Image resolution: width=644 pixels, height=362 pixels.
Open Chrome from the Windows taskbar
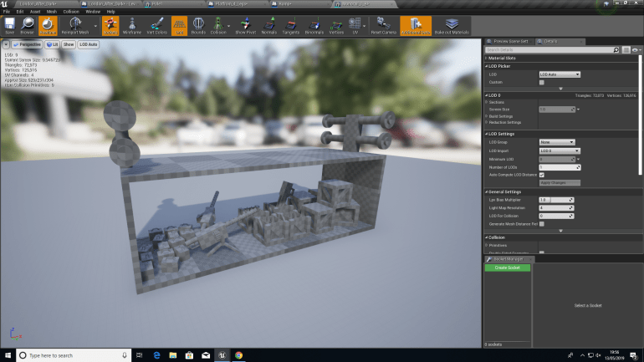coord(238,355)
